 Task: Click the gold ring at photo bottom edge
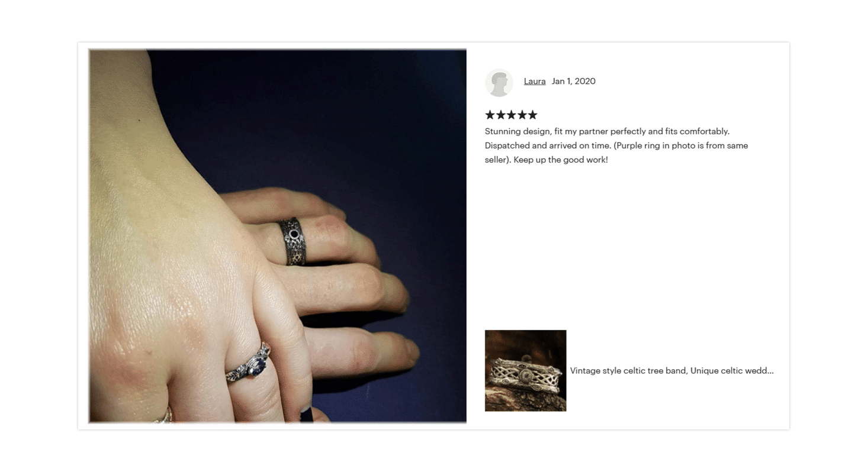coord(164,415)
